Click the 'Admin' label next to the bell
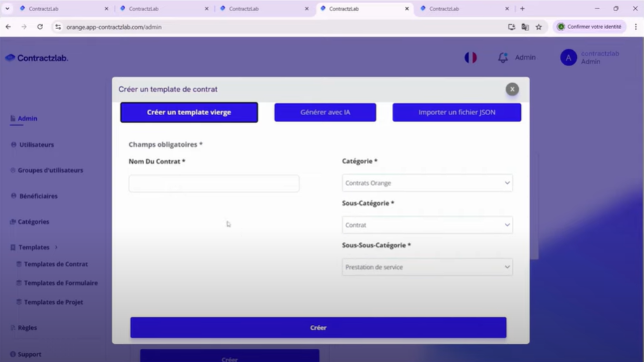 (525, 58)
